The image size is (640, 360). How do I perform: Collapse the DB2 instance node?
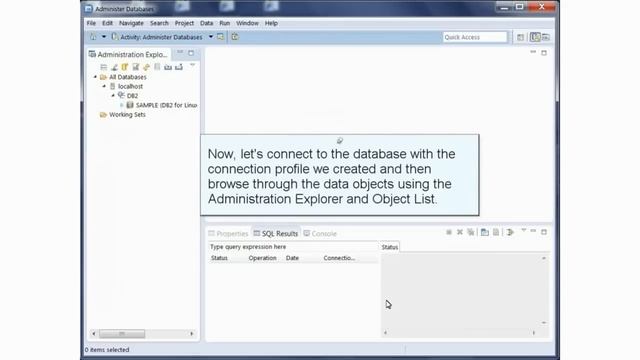[x=113, y=96]
